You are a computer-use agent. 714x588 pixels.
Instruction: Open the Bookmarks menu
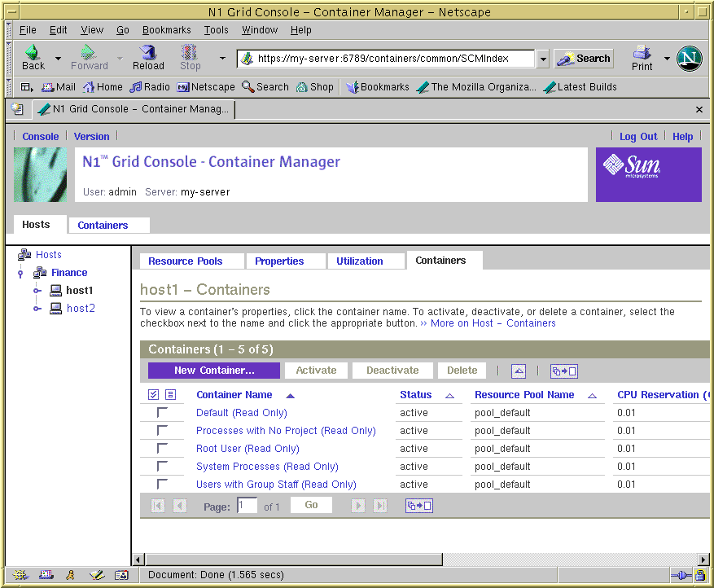pyautogui.click(x=167, y=30)
